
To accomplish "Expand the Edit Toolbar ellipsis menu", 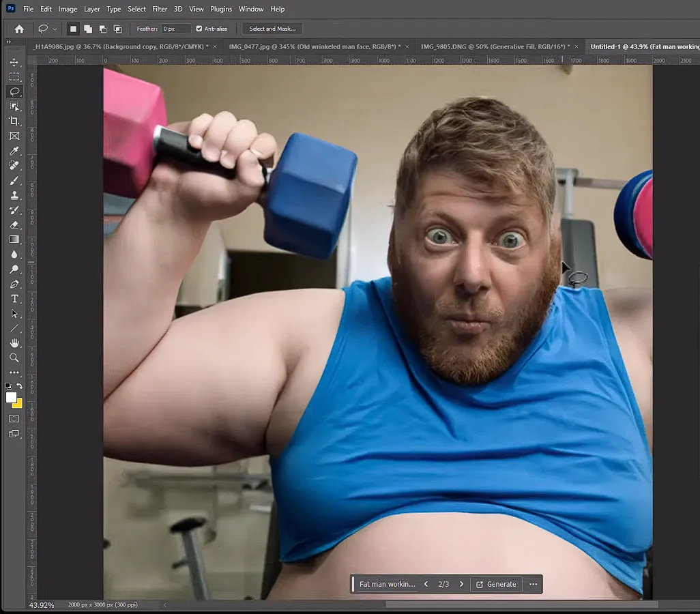I will (x=15, y=372).
